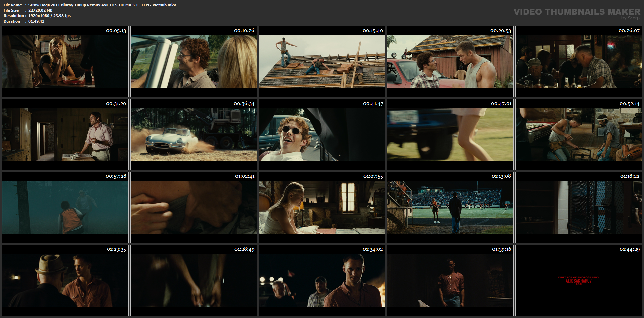Click the file size value '22720.02 MB'
Screen dimensions: 644x318
(x=40, y=10)
